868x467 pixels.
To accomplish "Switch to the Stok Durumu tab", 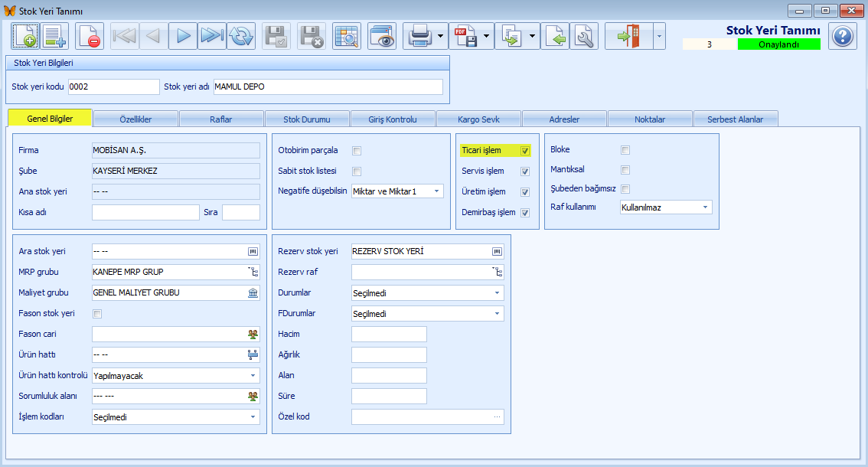I will (x=307, y=119).
